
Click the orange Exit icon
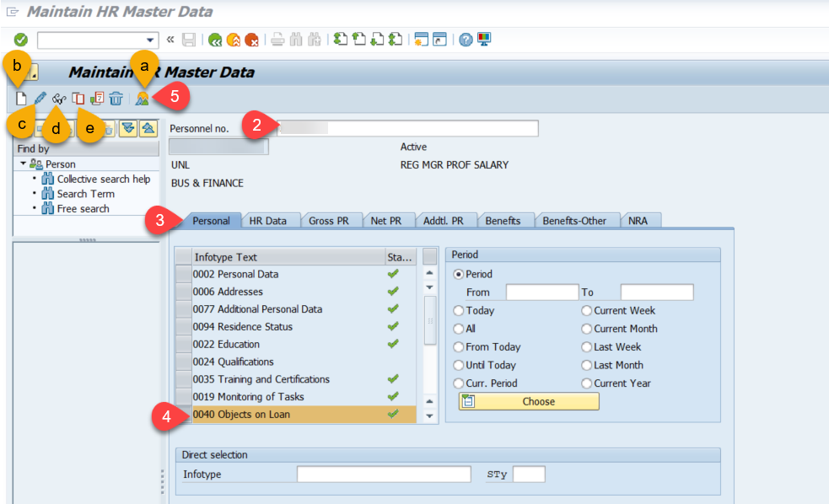[233, 40]
